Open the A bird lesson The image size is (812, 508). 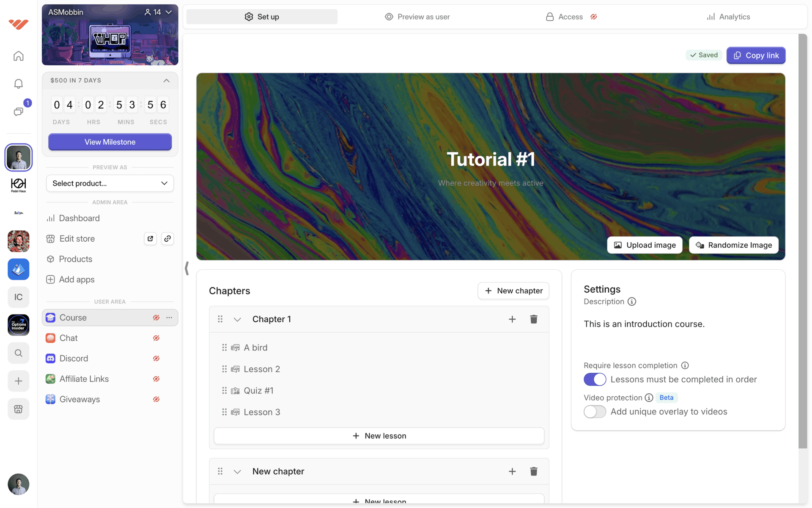379,347
